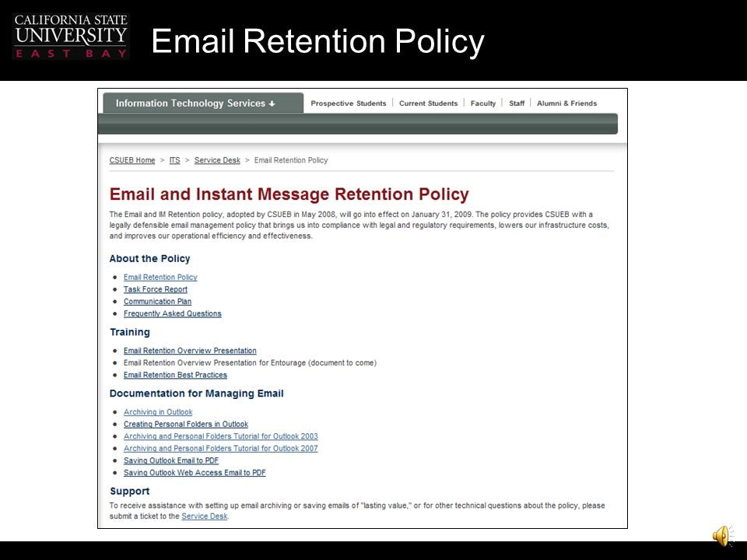
Task: Follow the CSUEB Home breadcrumb link
Action: click(x=132, y=160)
